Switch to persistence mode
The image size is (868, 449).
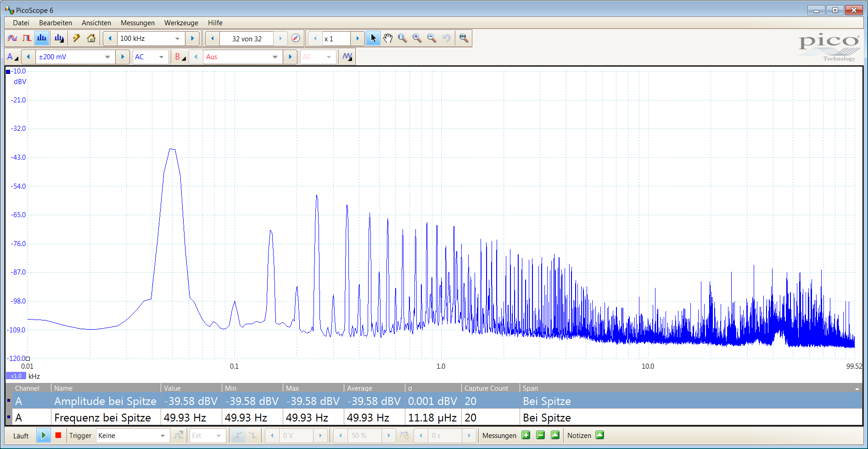(27, 38)
